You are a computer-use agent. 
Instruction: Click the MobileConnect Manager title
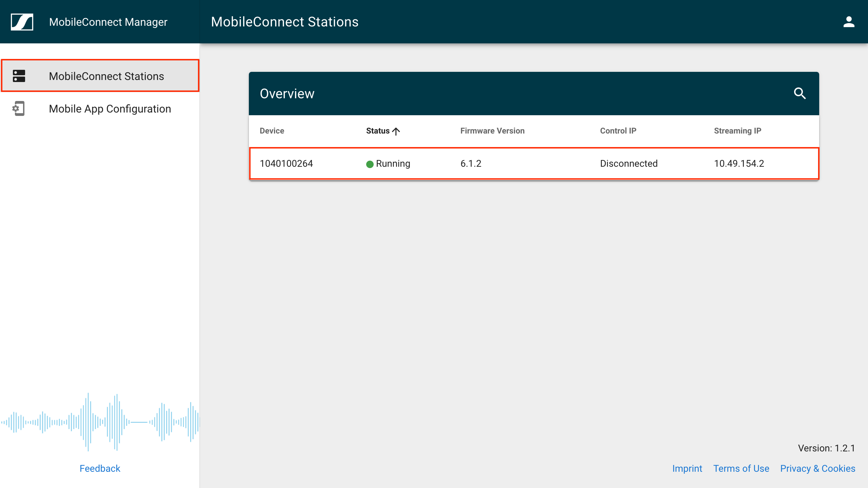[x=108, y=22]
